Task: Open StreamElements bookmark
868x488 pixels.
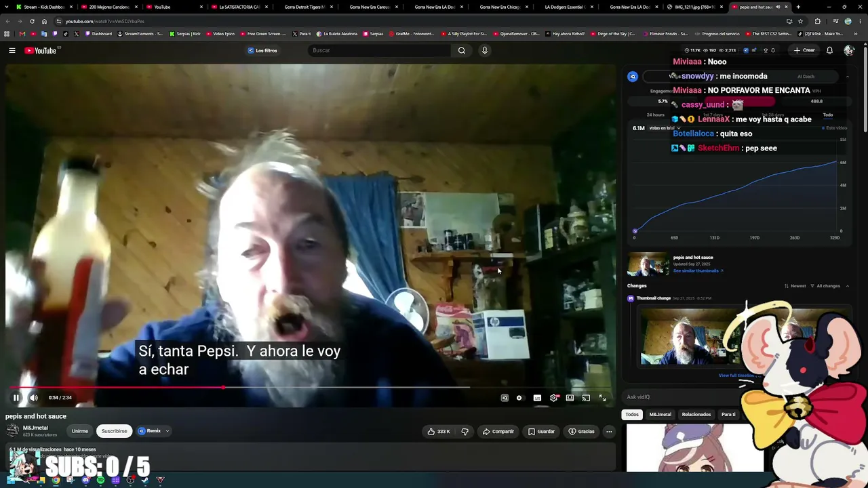Action: 141,34
